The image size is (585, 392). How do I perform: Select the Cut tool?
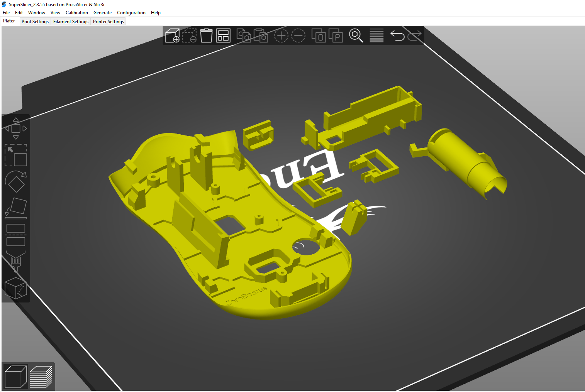click(16, 235)
